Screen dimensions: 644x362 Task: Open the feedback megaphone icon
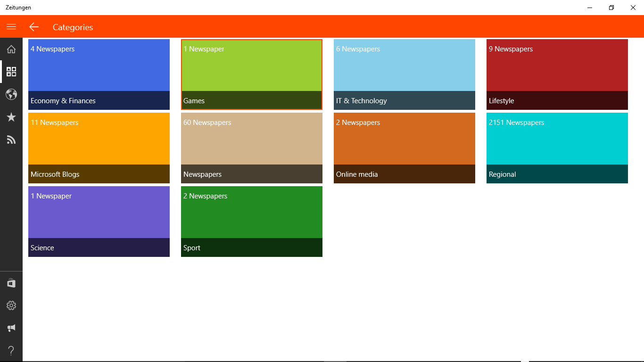[x=11, y=328]
